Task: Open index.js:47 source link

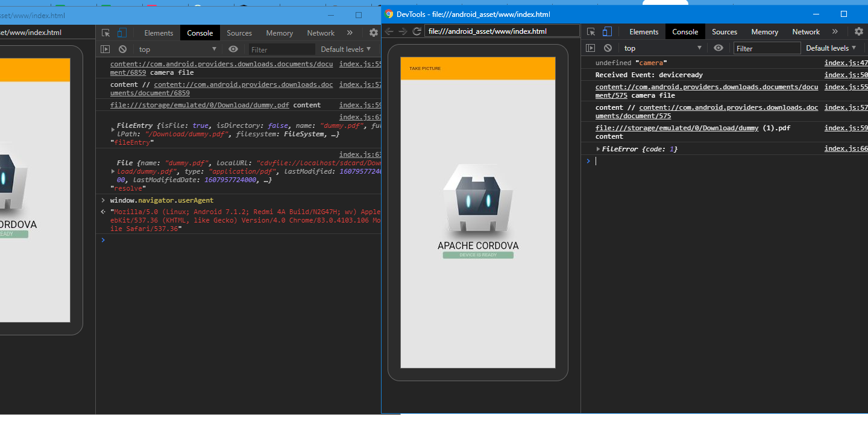Action: pyautogui.click(x=846, y=63)
